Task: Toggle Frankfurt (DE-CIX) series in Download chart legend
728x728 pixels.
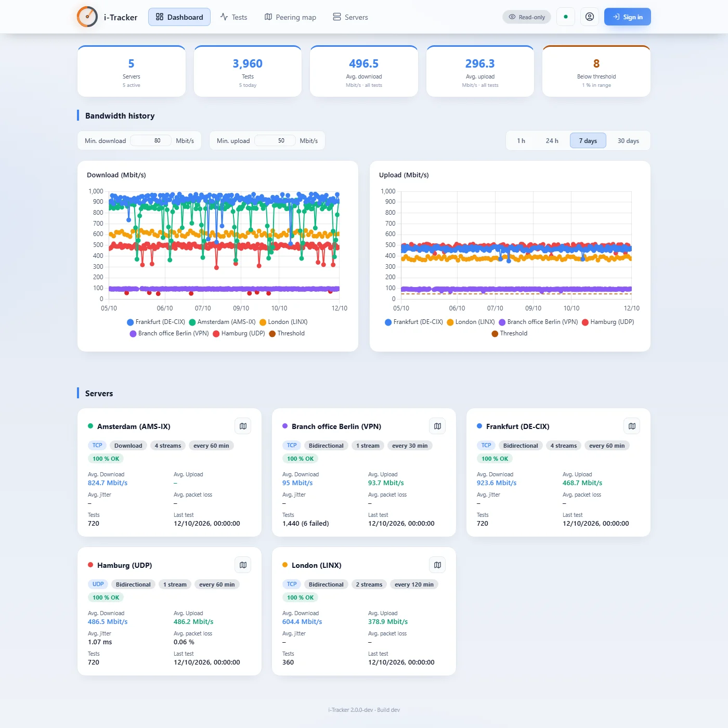Action: tap(156, 322)
